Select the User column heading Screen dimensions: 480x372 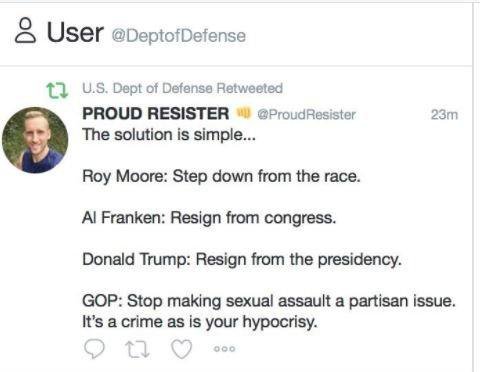(x=75, y=32)
